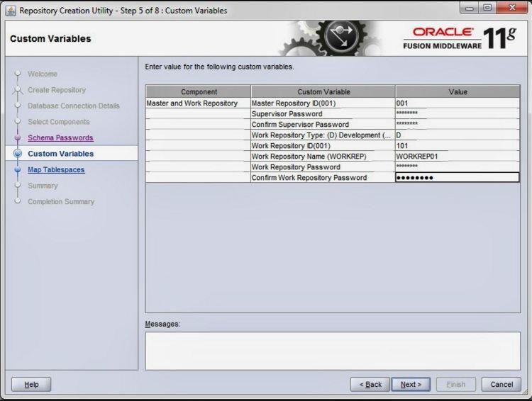The height and width of the screenshot is (401, 532).
Task: Cancel the repository creation wizard
Action: pos(501,385)
